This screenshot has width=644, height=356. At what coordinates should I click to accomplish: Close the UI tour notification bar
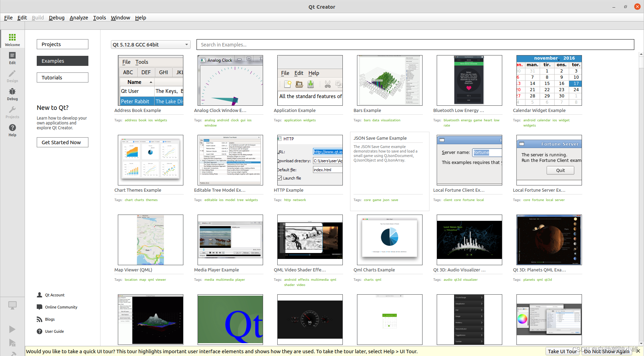click(638, 351)
